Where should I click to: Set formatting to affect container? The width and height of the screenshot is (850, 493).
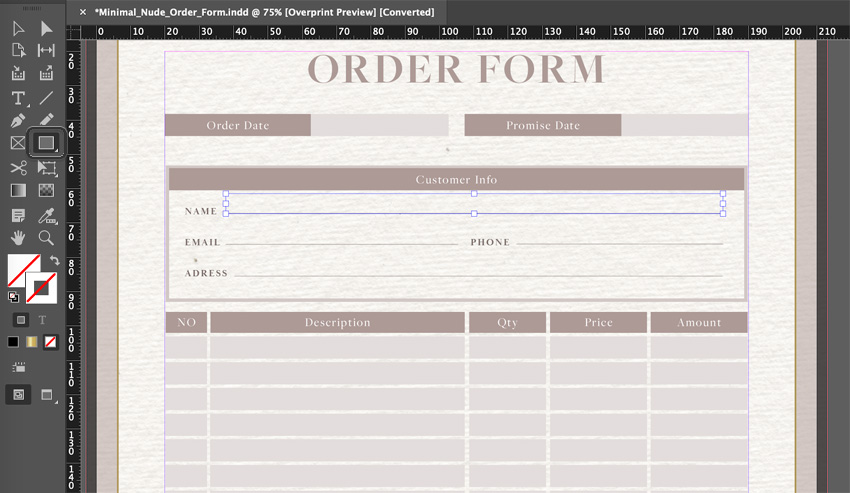21,320
